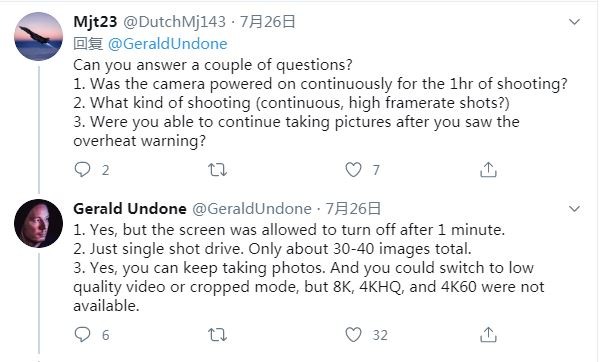Open the more-options chevron on Gerald Undone's tweet
601x362 pixels.
574,209
